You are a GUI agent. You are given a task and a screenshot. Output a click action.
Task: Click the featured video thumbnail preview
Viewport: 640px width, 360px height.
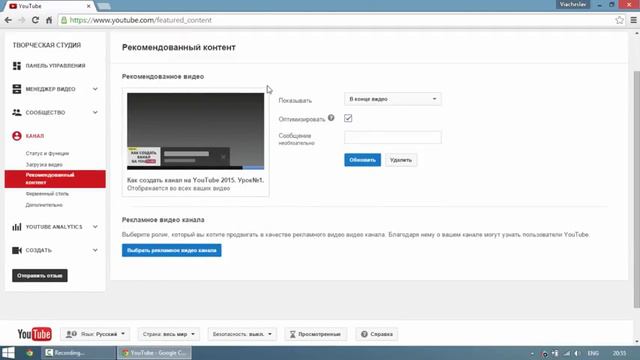pos(196,131)
